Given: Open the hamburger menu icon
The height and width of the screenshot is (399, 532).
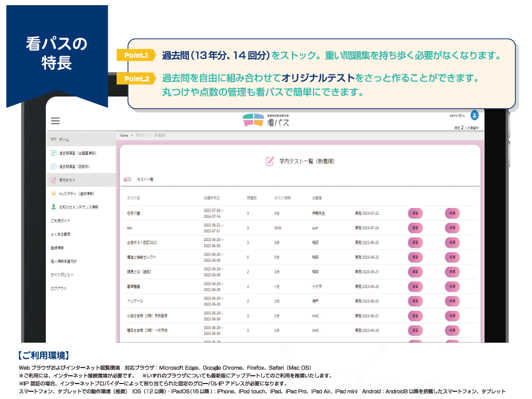Looking at the screenshot, I should point(55,121).
